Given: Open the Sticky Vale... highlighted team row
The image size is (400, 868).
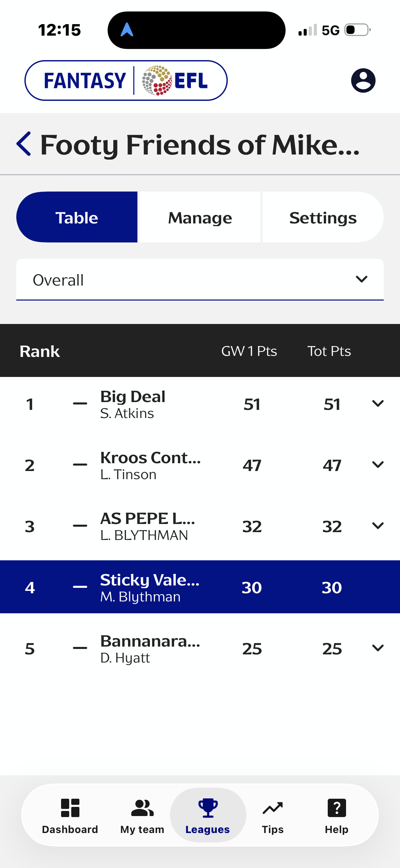Looking at the screenshot, I should (x=200, y=587).
